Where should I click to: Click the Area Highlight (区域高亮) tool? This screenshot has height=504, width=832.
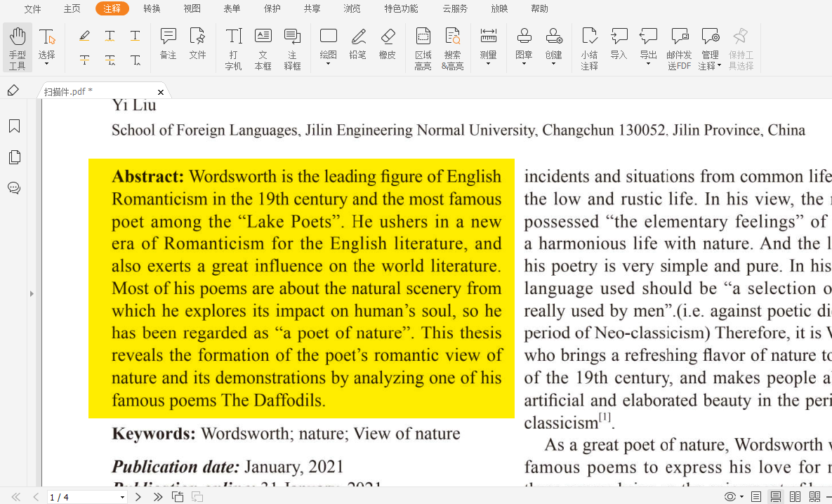(x=423, y=48)
